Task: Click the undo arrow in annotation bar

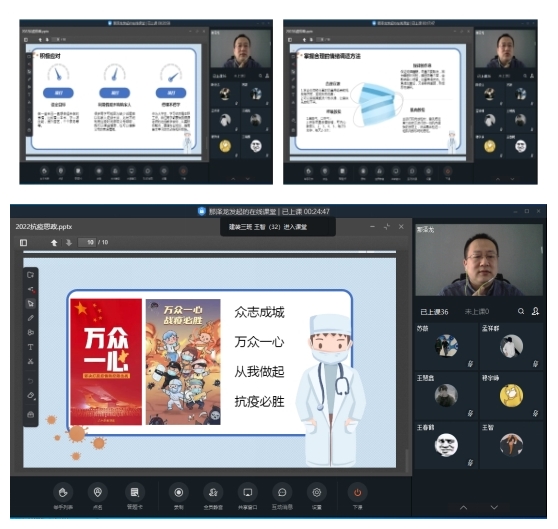Action: pyautogui.click(x=31, y=381)
